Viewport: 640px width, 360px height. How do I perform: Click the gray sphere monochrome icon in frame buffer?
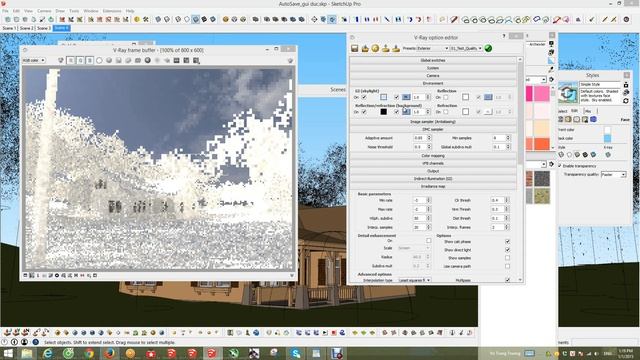pos(109,60)
